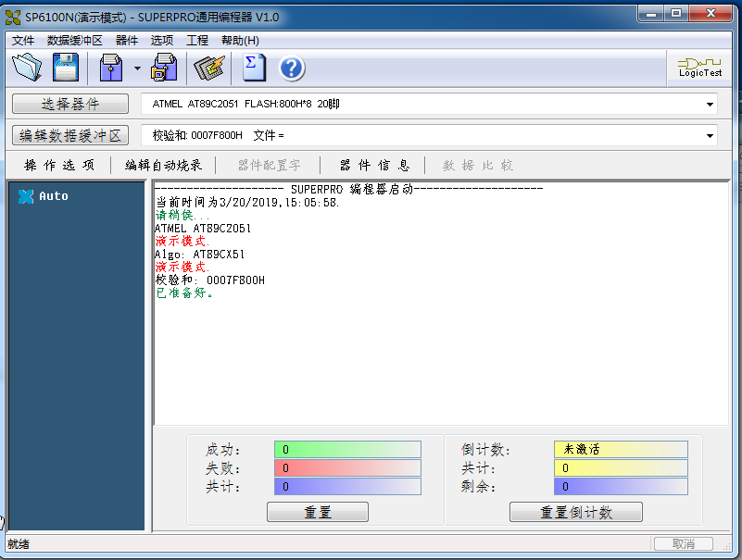Viewport: 742px width, 560px height.
Task: Expand the 校验和 file dropdown
Action: pos(710,136)
